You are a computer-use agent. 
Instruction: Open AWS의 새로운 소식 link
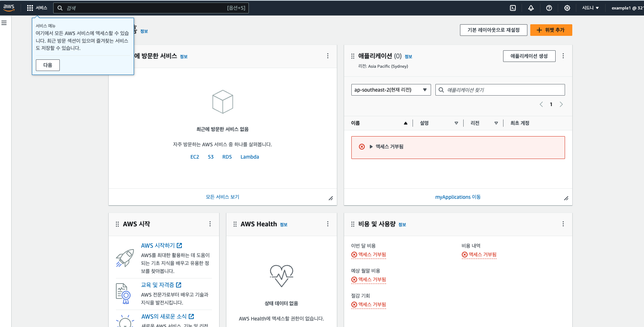[x=168, y=316]
